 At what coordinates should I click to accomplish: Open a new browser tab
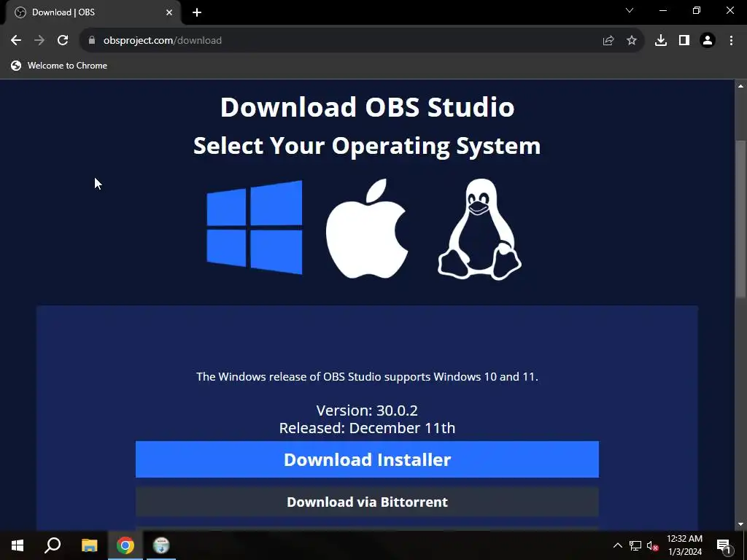(x=197, y=12)
